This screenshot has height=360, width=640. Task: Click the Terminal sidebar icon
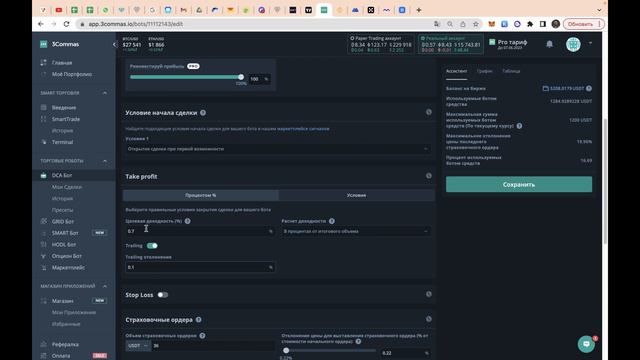[x=44, y=142]
